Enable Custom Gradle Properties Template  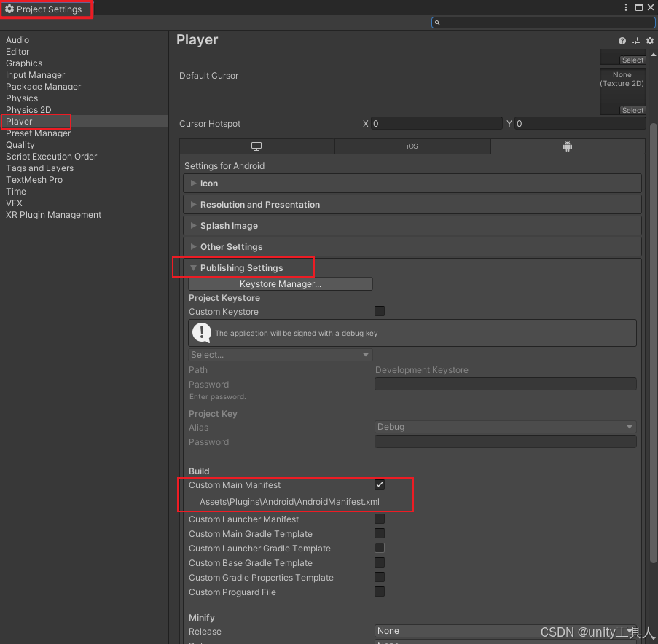[380, 577]
